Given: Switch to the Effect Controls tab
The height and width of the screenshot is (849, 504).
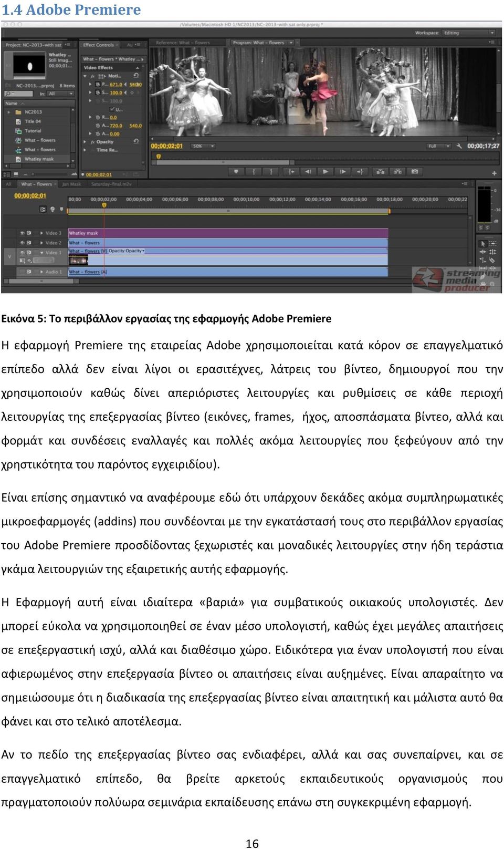Looking at the screenshot, I should point(99,45).
